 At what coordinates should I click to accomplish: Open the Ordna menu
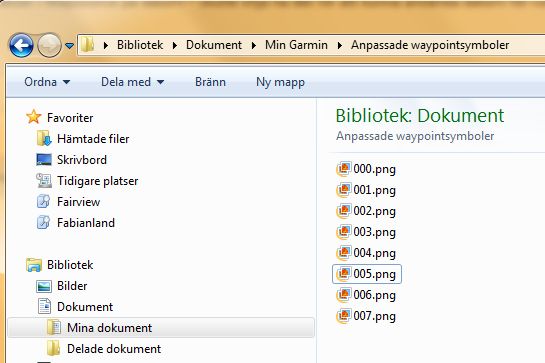(x=47, y=82)
